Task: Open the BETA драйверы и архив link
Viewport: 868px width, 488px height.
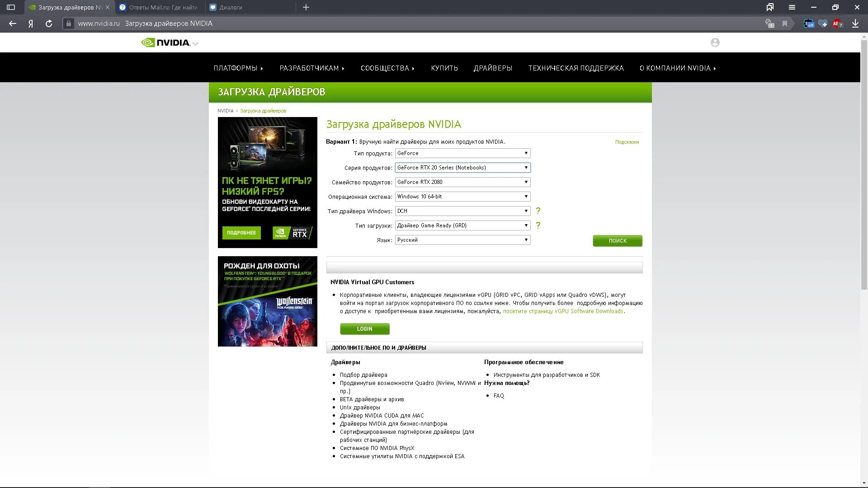Action: [372, 399]
